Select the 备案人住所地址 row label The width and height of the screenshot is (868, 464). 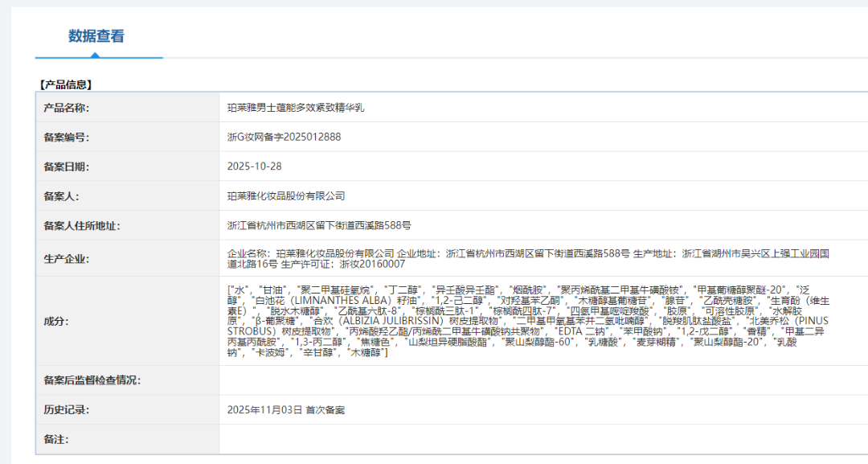point(82,226)
